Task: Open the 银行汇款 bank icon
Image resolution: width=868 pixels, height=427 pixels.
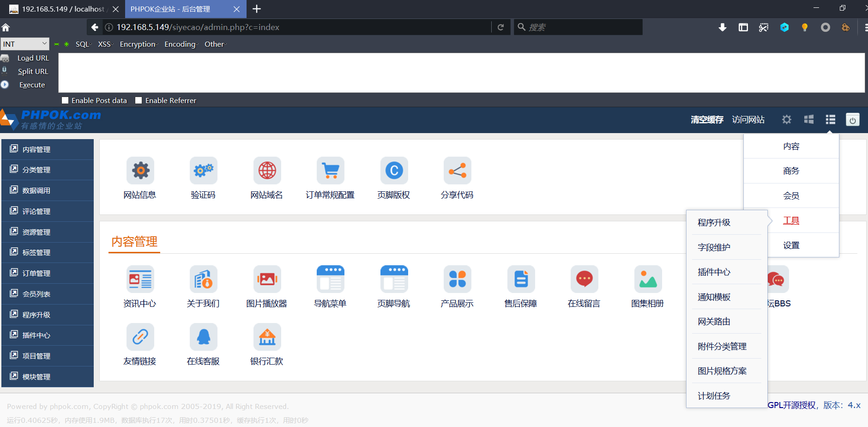Action: (267, 337)
